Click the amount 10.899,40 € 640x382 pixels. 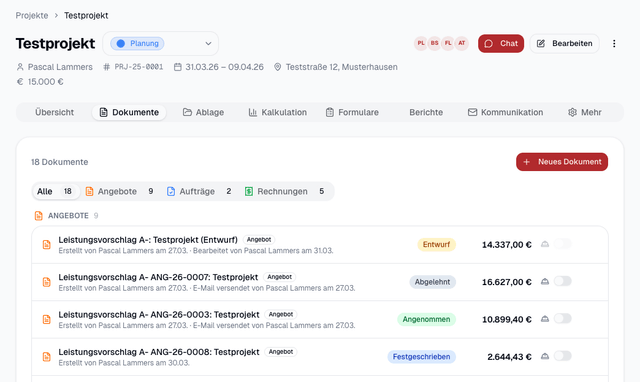[507, 320]
